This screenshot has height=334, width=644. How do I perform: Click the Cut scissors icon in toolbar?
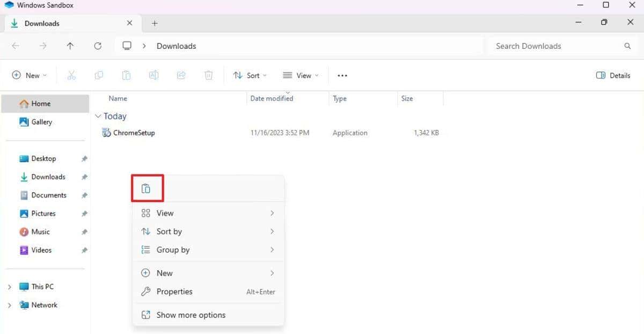click(71, 76)
